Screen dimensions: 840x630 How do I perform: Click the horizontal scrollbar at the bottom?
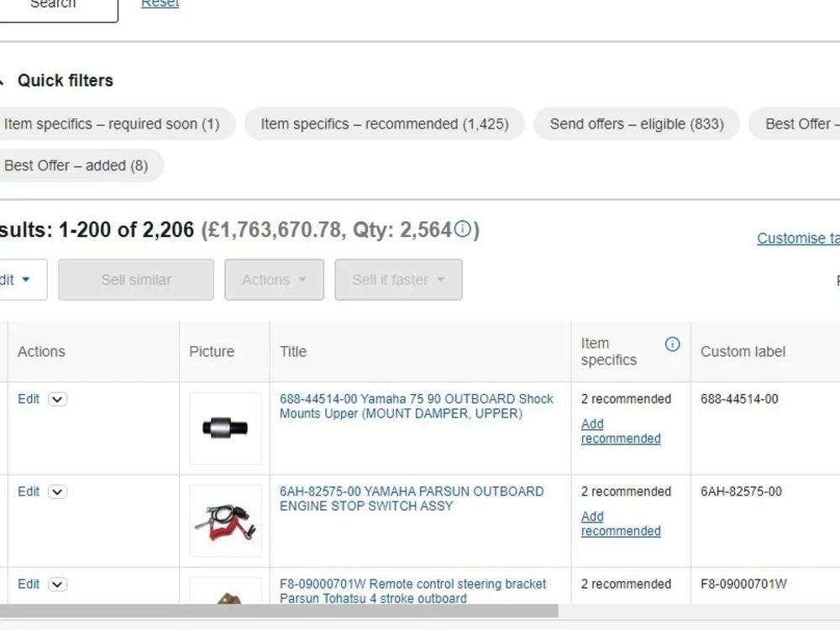tap(279, 611)
